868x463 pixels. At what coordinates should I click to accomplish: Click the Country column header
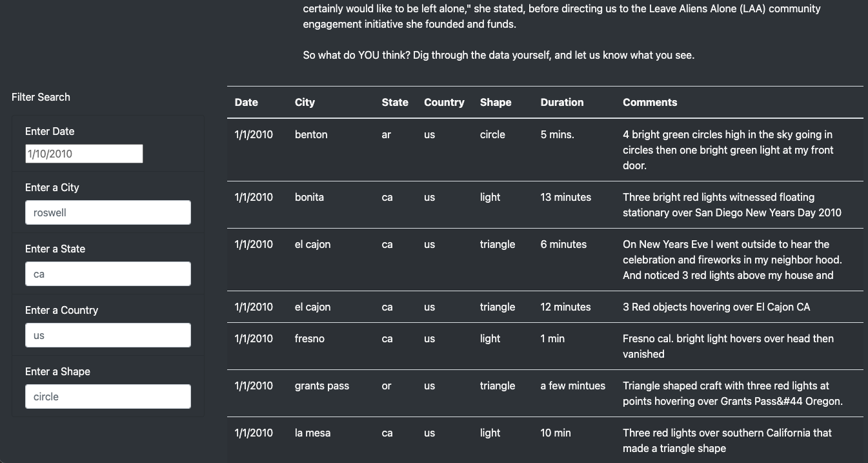click(x=444, y=102)
